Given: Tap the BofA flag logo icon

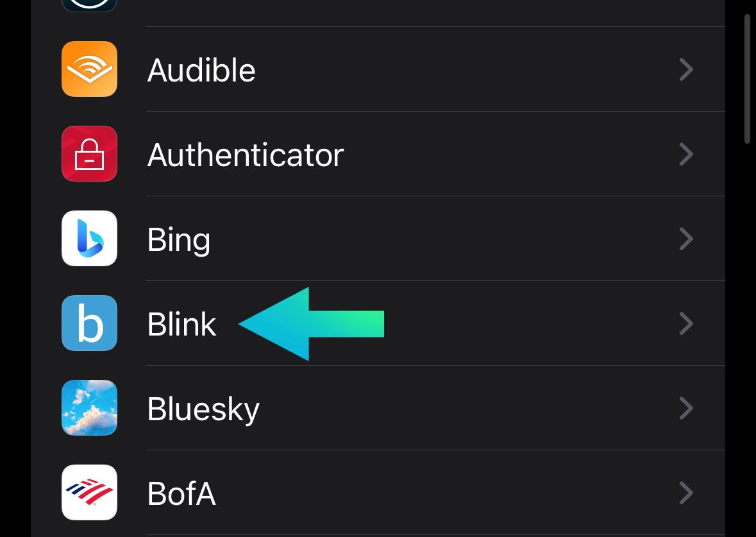Looking at the screenshot, I should click(89, 493).
